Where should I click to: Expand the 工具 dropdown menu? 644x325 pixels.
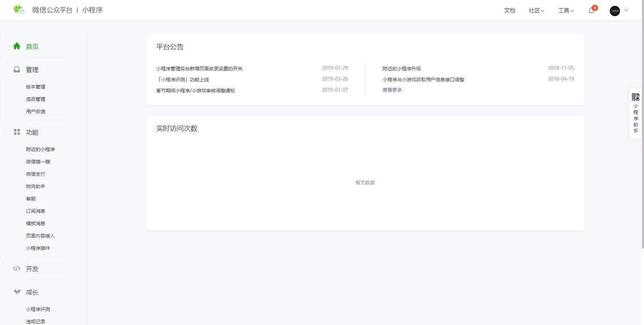[566, 11]
